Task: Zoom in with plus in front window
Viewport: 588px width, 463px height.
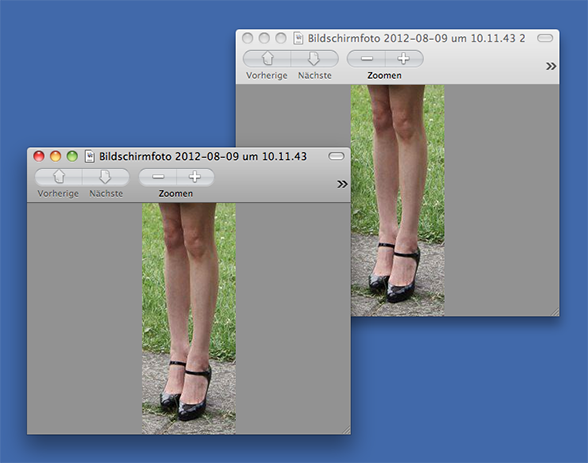Action: pyautogui.click(x=195, y=177)
